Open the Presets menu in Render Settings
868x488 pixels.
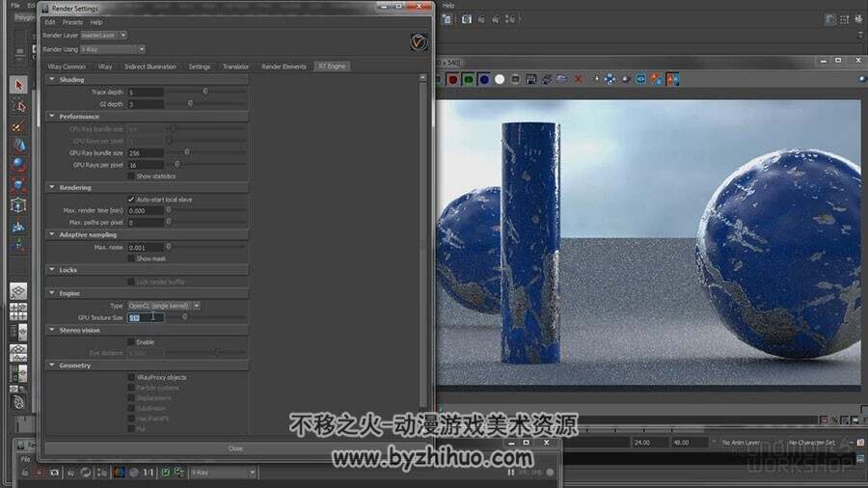click(72, 22)
